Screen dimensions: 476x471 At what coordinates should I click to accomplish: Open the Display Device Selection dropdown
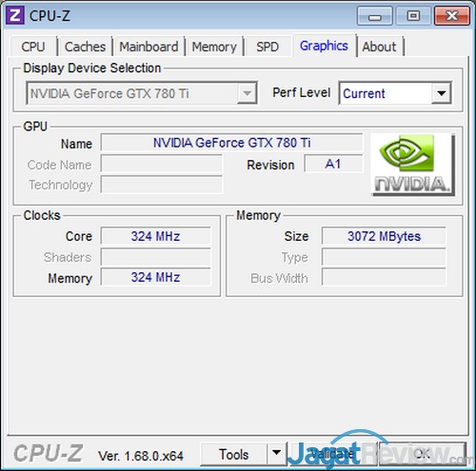142,93
